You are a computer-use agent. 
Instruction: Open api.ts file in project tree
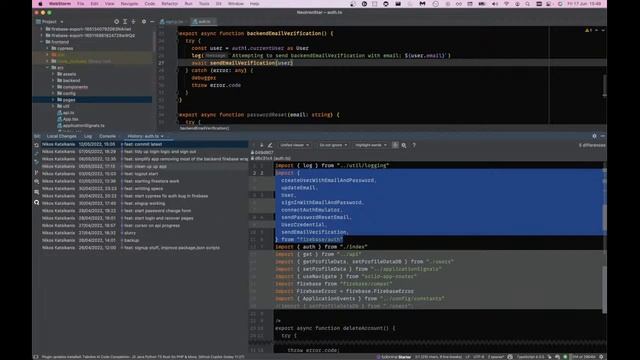click(68, 113)
